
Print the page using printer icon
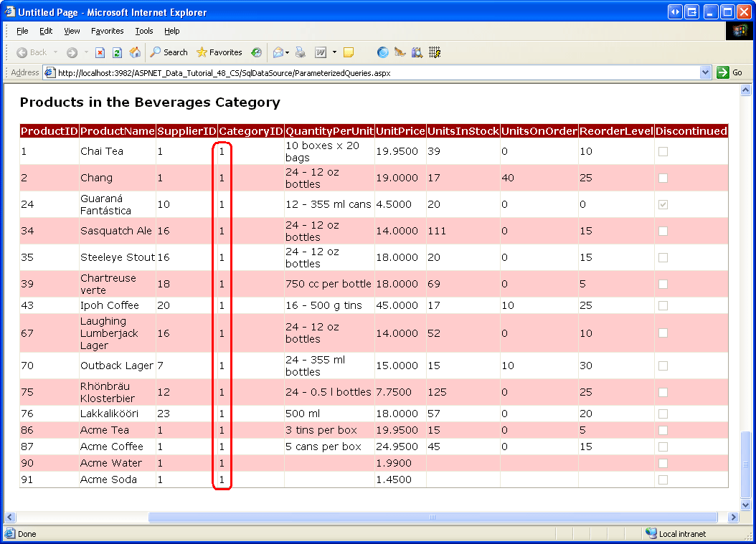click(301, 52)
